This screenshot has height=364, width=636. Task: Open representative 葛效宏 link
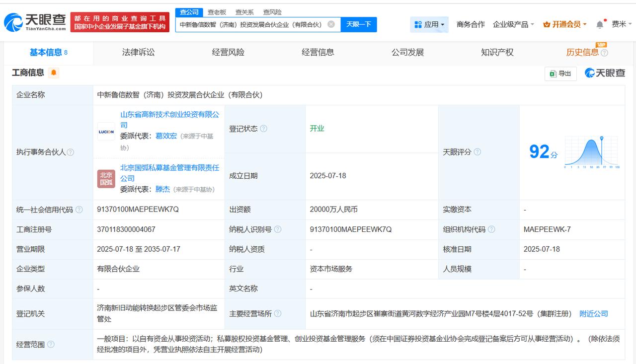pos(166,136)
